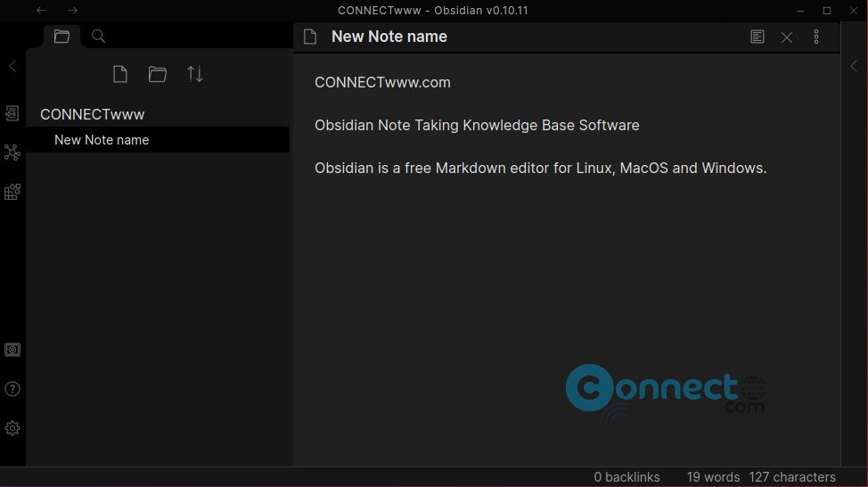Open the New Note name file
The width and height of the screenshot is (868, 487).
coord(158,140)
